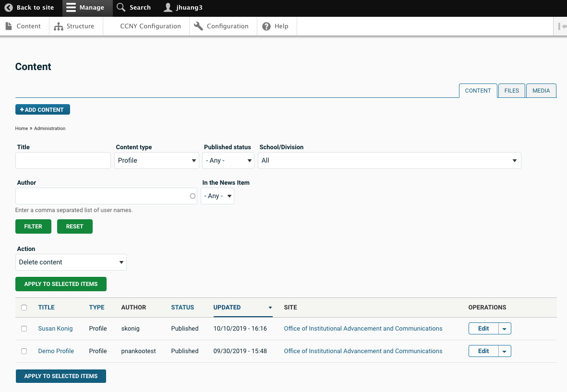This screenshot has height=392, width=567.
Task: Open the Action dropdown showing Delete content
Action: point(71,262)
